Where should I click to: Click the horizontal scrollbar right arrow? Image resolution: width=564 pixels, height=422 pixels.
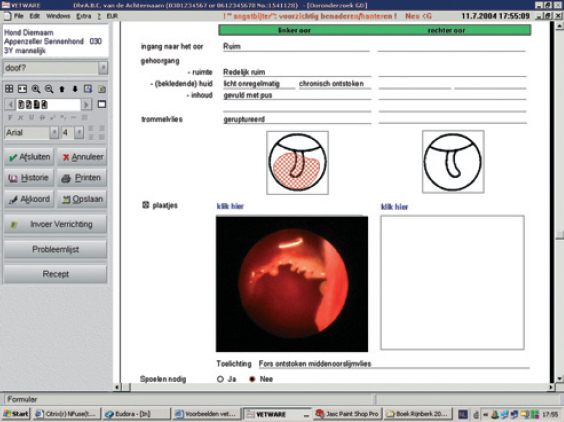pyautogui.click(x=551, y=387)
